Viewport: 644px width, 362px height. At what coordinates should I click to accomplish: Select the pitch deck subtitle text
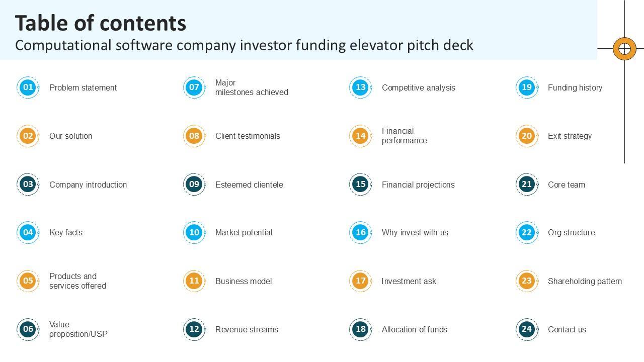tap(244, 45)
